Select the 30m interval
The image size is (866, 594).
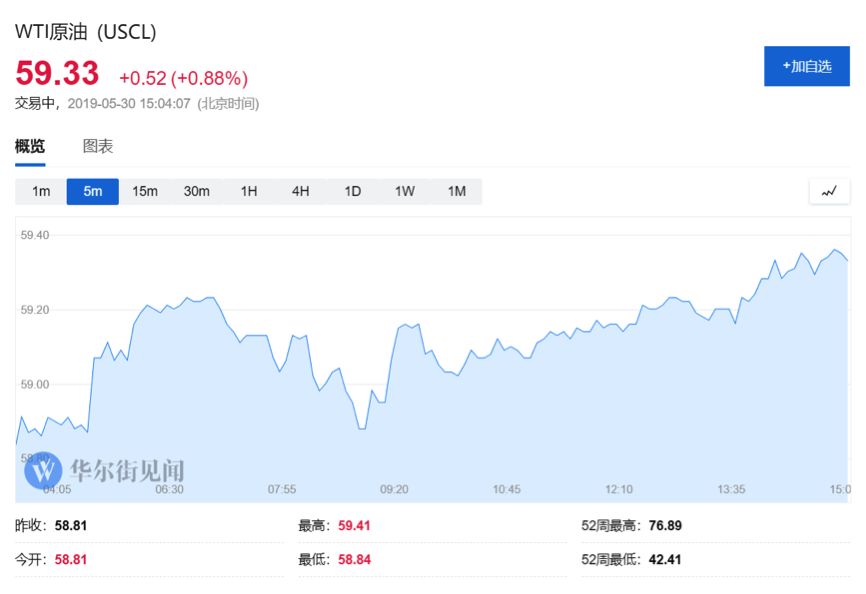pos(197,191)
